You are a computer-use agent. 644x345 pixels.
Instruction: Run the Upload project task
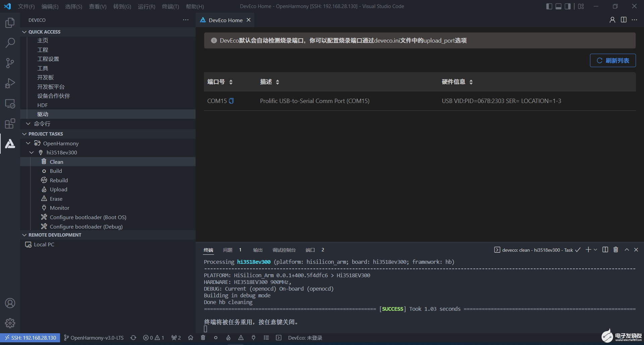[58, 189]
